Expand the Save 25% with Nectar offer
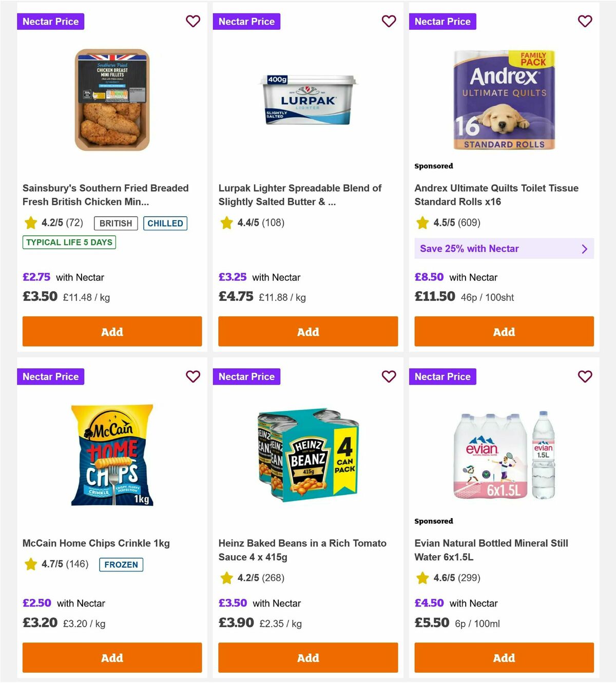The width and height of the screenshot is (616, 683). [x=504, y=249]
